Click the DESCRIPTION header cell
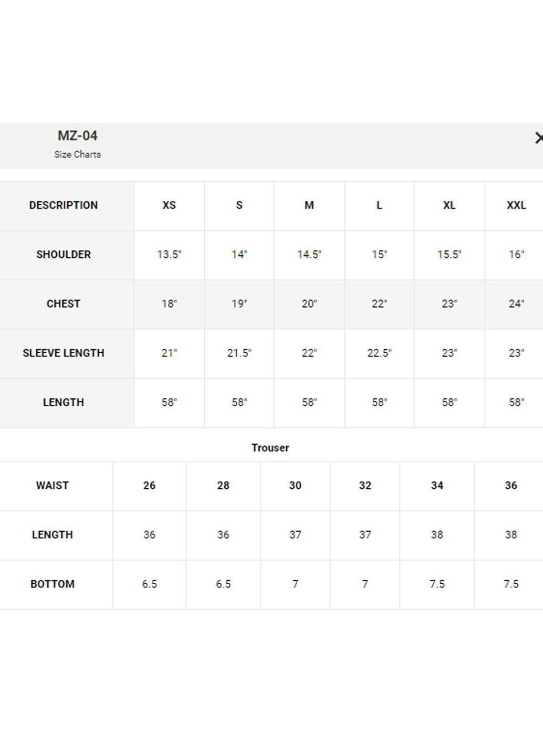The height and width of the screenshot is (756, 543). [x=63, y=205]
